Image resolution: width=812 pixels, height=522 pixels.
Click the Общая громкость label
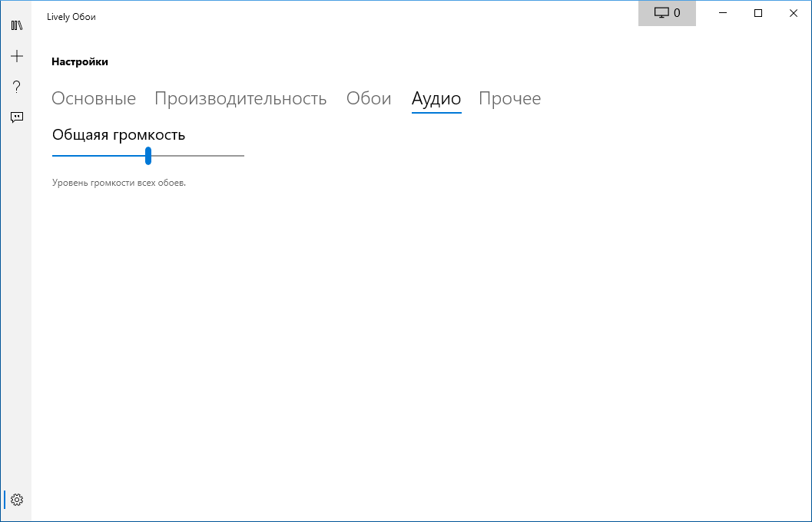[x=118, y=135]
